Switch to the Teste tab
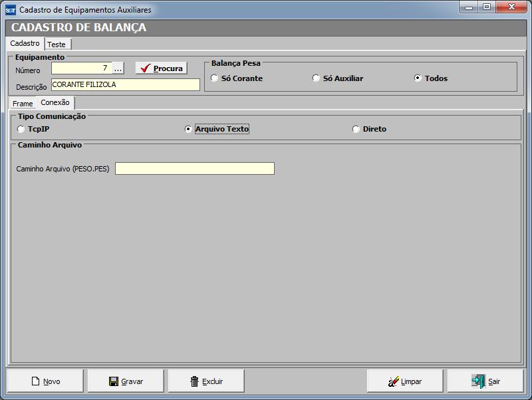This screenshot has width=532, height=400. pyautogui.click(x=57, y=45)
